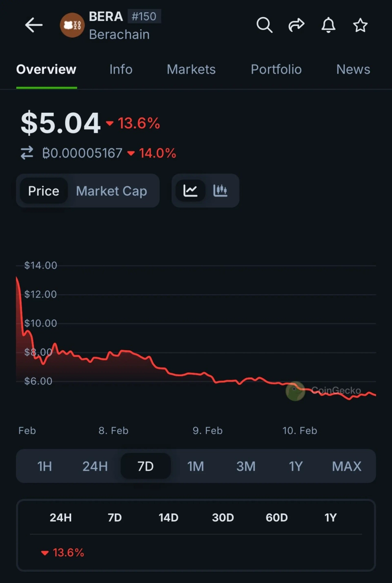Open the Portfolio tab
392x583 pixels.
pyautogui.click(x=276, y=70)
